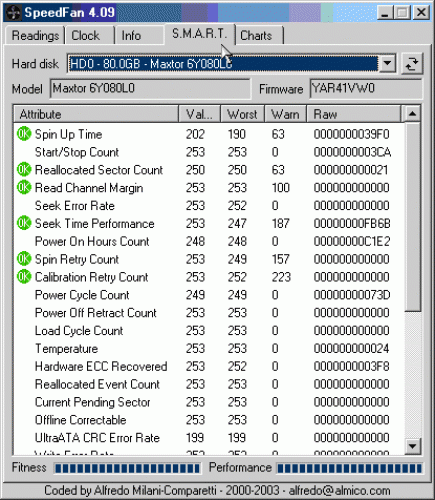Select the Hardware ECC Recovered row
Image resolution: width=435 pixels, height=500 pixels.
point(209,366)
